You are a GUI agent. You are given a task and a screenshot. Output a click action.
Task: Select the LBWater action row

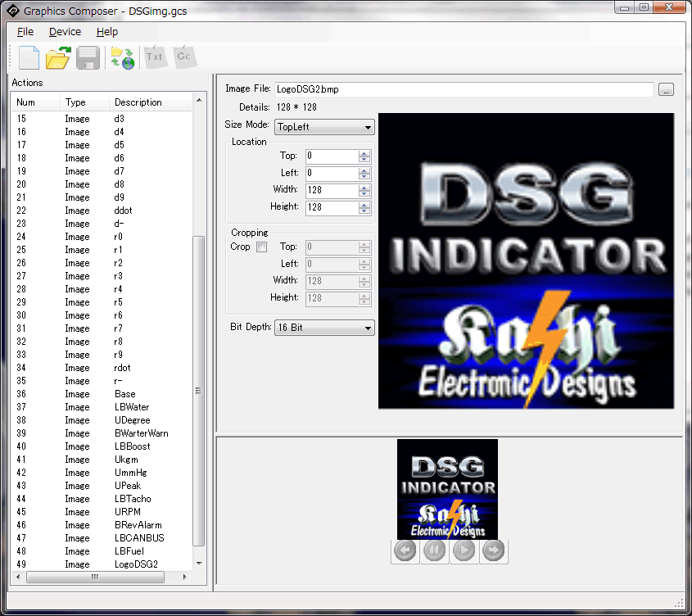click(x=102, y=407)
